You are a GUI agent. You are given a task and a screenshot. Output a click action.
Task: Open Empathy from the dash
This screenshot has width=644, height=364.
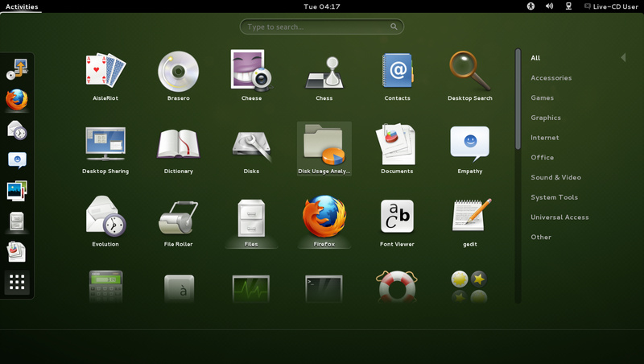17,160
